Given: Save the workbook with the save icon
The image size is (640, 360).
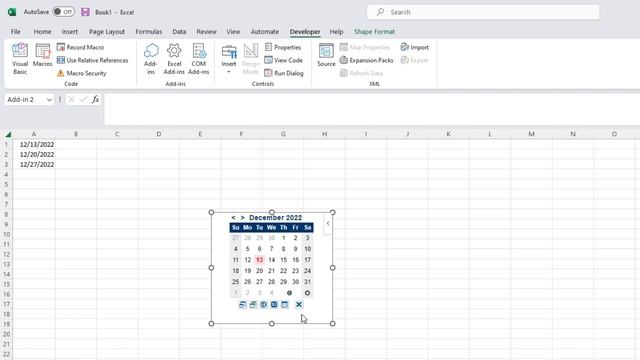Looking at the screenshot, I should point(85,12).
